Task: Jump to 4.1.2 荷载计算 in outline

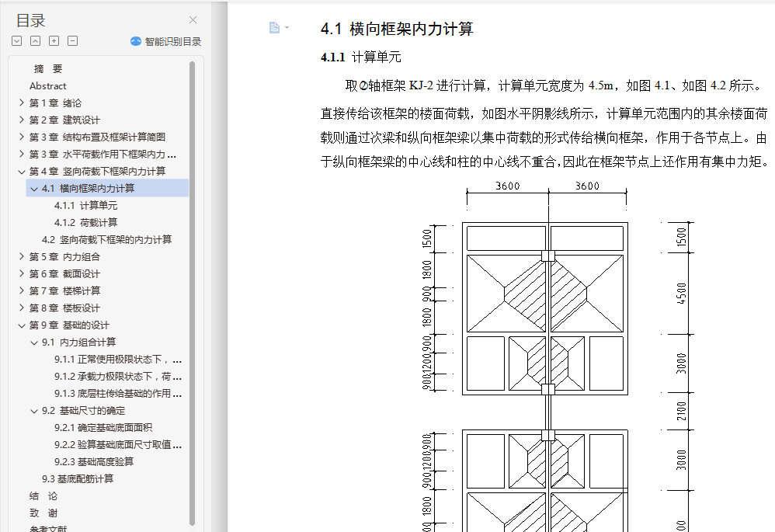Action: (85, 222)
